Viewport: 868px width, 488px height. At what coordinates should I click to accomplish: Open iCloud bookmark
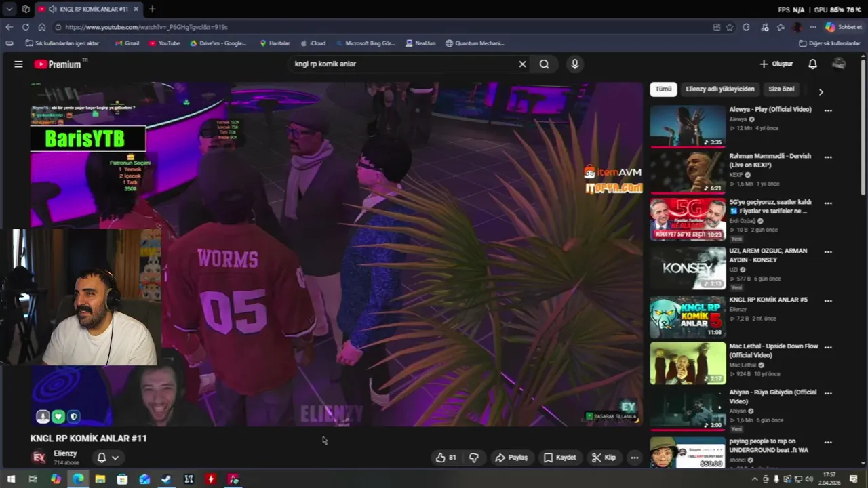click(313, 43)
